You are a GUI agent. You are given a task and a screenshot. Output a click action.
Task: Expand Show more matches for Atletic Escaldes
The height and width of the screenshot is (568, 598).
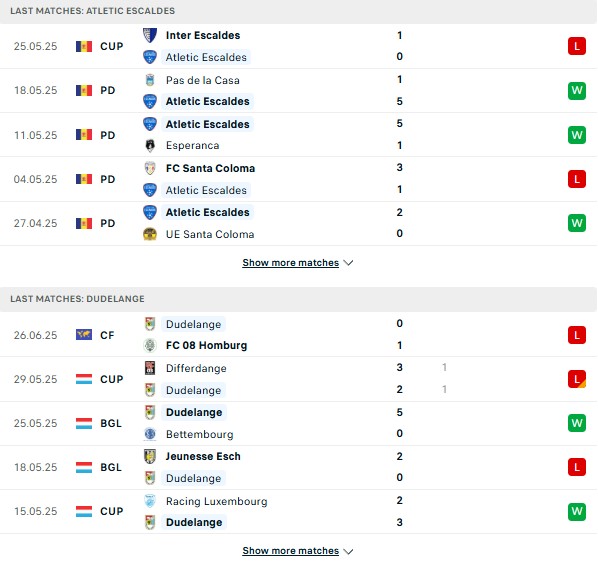pyautogui.click(x=298, y=263)
